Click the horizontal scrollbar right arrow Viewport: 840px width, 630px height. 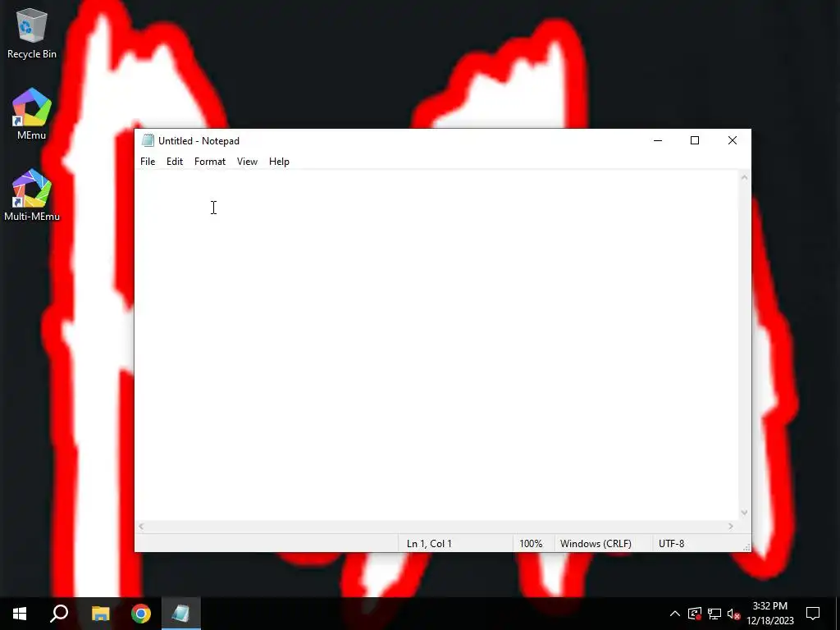(731, 527)
